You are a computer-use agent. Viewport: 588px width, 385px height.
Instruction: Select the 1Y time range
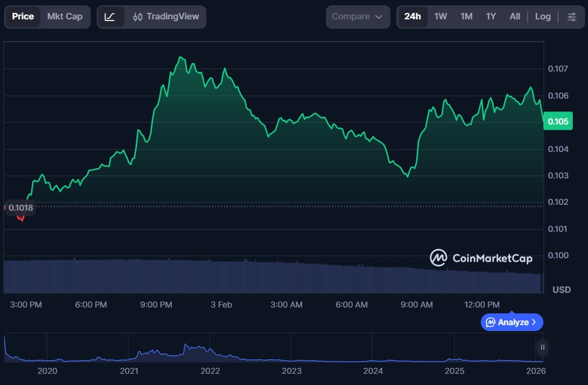click(491, 16)
